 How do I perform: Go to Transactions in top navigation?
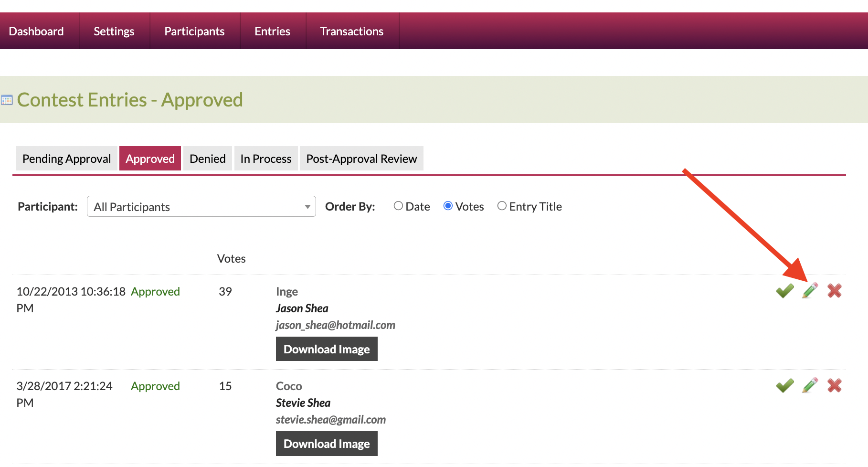(351, 32)
